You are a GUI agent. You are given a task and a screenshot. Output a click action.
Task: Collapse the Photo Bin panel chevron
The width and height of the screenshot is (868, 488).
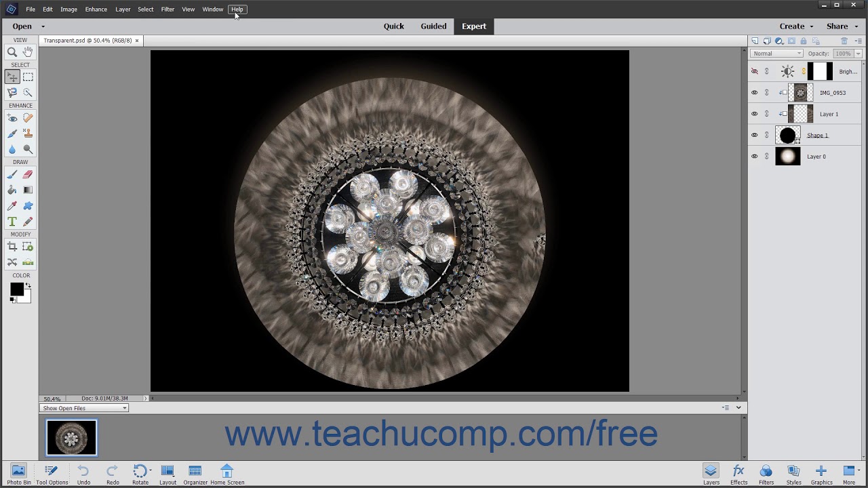[738, 407]
